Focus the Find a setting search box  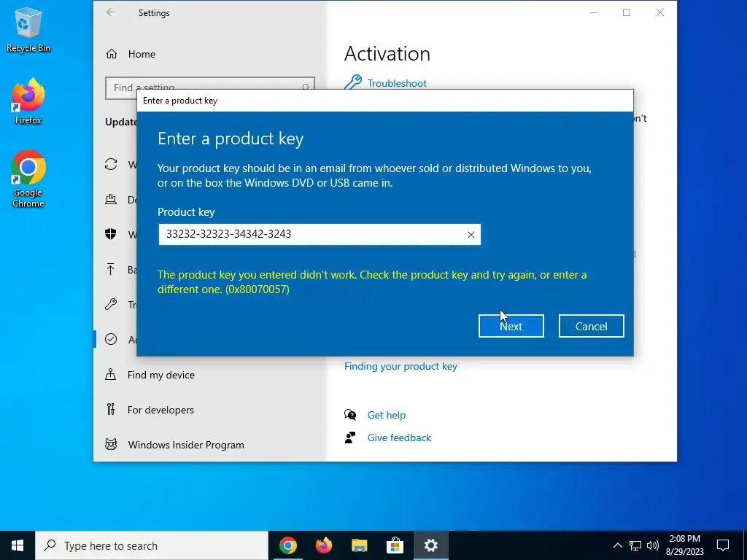209,88
